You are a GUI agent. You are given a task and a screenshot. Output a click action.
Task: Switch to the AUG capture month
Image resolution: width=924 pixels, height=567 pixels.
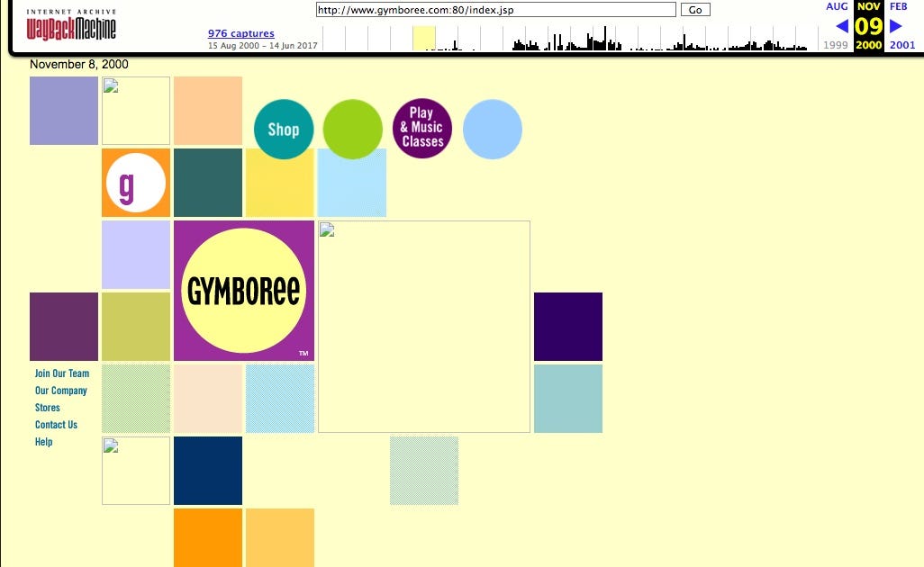tap(837, 6)
